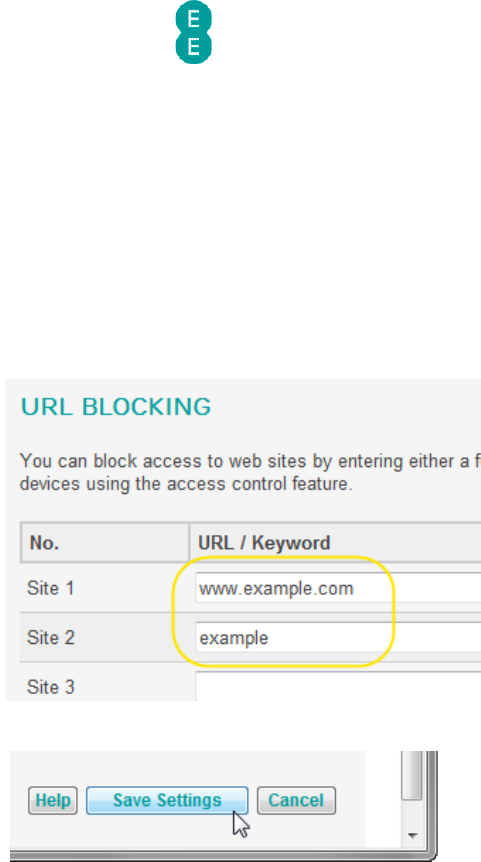Select the Site 3 row label

point(51,687)
